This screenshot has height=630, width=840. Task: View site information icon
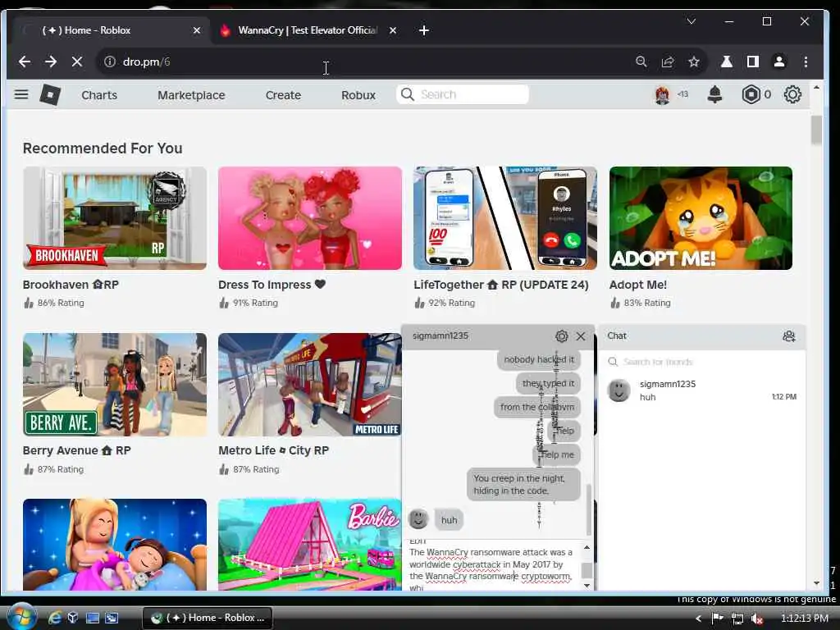(110, 62)
